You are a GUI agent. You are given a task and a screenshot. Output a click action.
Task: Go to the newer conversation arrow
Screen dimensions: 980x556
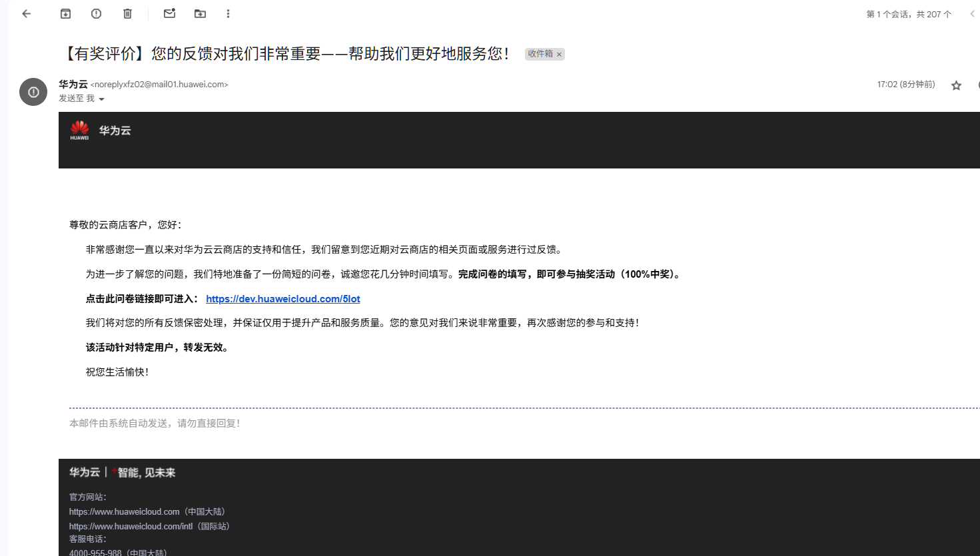(972, 14)
